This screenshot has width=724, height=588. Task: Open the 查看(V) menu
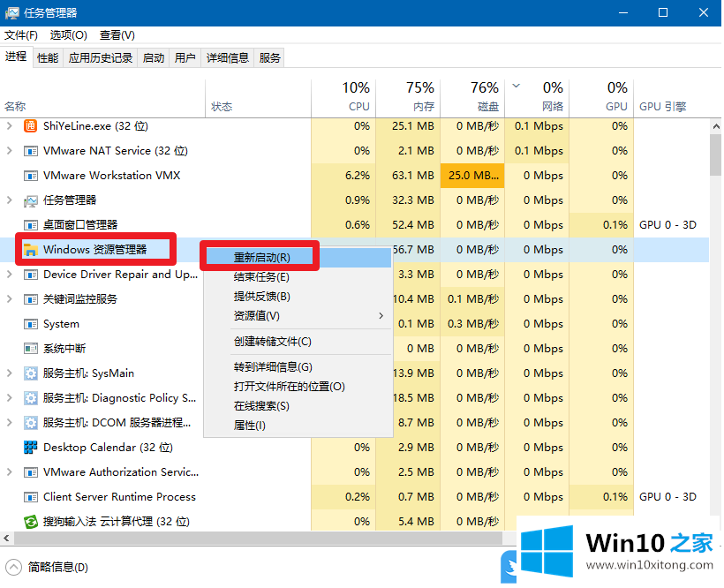(x=117, y=35)
